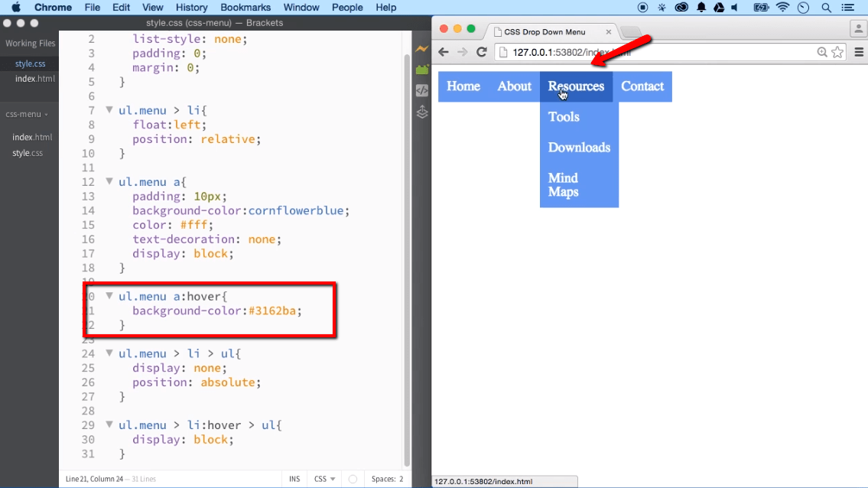868x488 pixels.
Task: Open the Extension Manager icon
Action: coord(421,69)
